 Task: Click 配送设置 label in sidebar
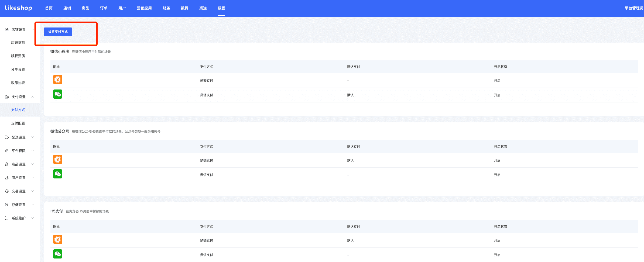pos(19,137)
